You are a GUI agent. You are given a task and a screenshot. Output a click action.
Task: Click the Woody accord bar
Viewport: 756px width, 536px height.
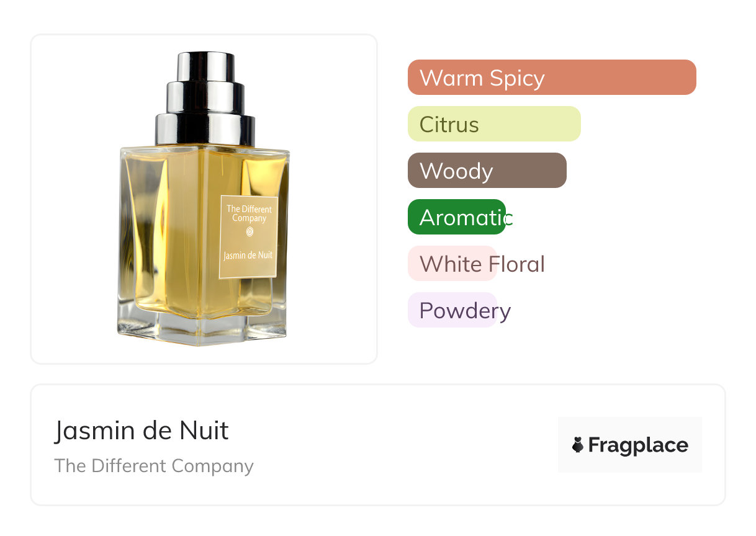[487, 171]
